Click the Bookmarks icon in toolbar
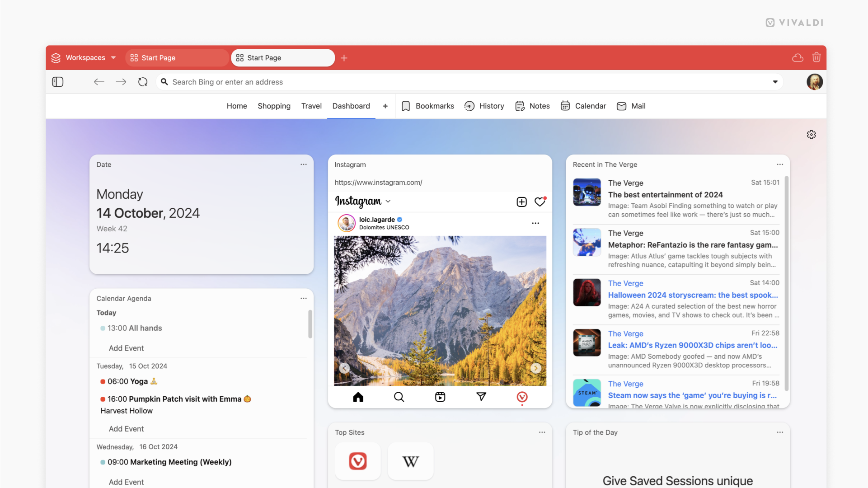868x488 pixels. point(406,106)
